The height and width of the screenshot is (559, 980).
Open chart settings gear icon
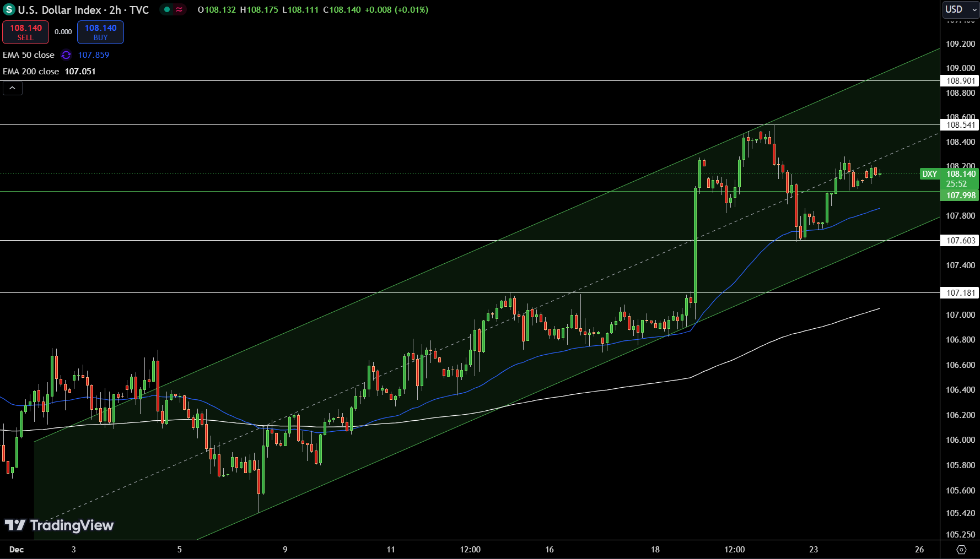(x=961, y=550)
